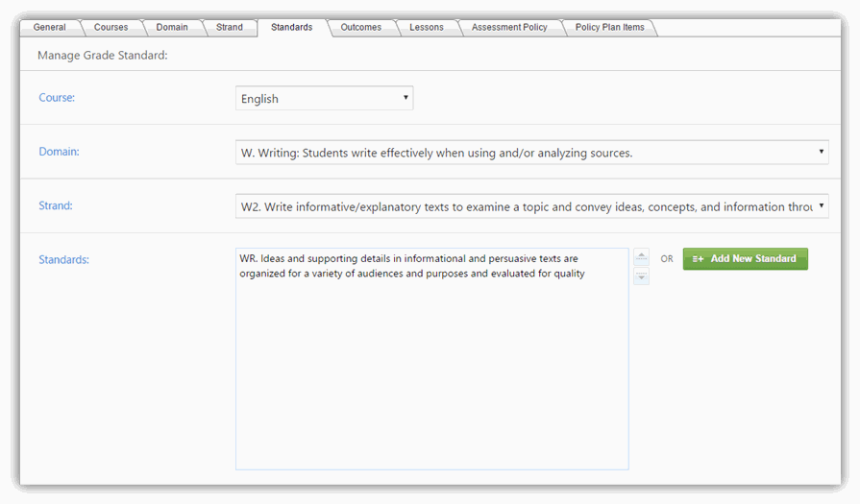The image size is (860, 504).
Task: Open the Strand dropdown showing W2
Action: point(531,205)
